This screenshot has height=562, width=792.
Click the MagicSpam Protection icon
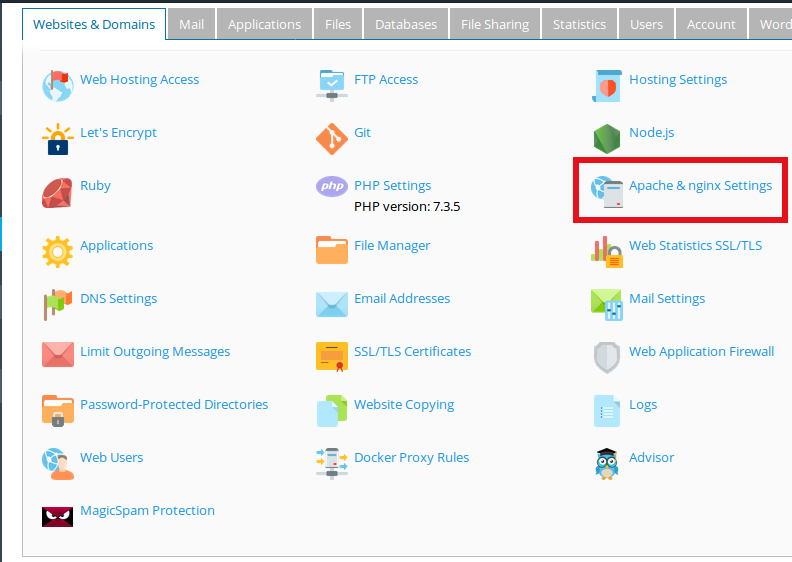point(58,517)
